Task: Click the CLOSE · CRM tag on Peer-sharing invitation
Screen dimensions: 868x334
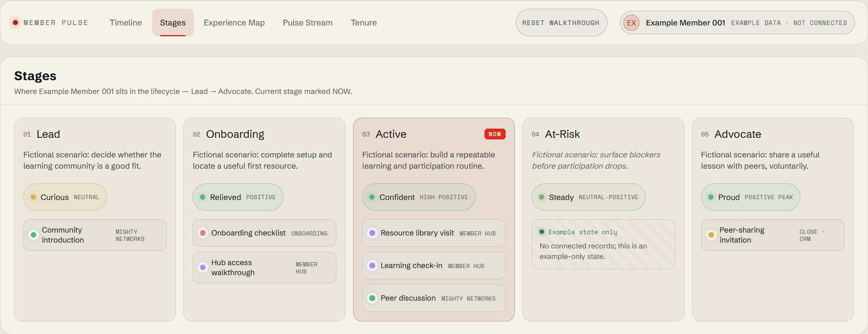Action: [812, 235]
